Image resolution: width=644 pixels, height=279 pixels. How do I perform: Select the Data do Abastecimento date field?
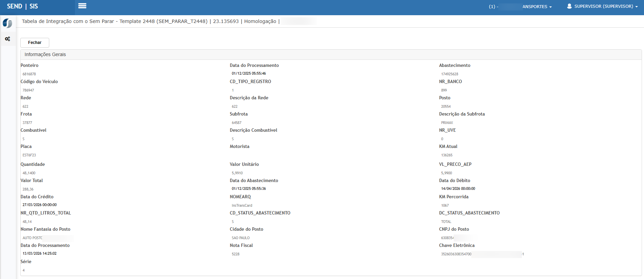[x=249, y=188]
